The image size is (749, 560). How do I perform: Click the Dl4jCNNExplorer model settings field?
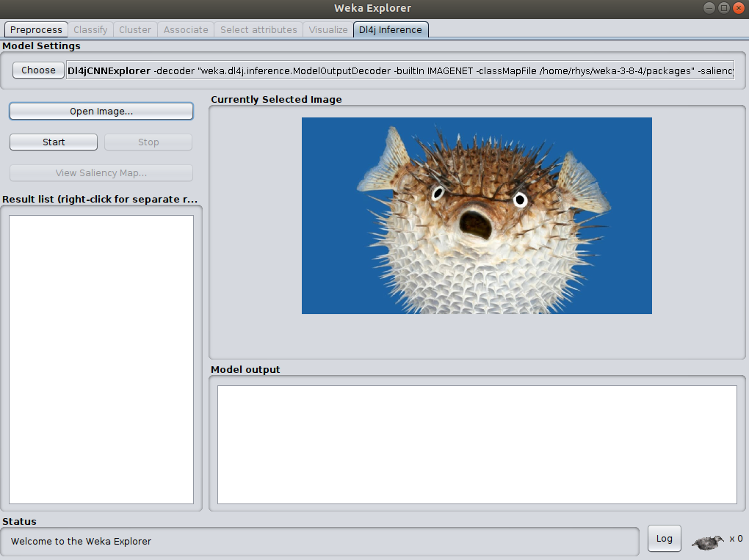[x=400, y=70]
